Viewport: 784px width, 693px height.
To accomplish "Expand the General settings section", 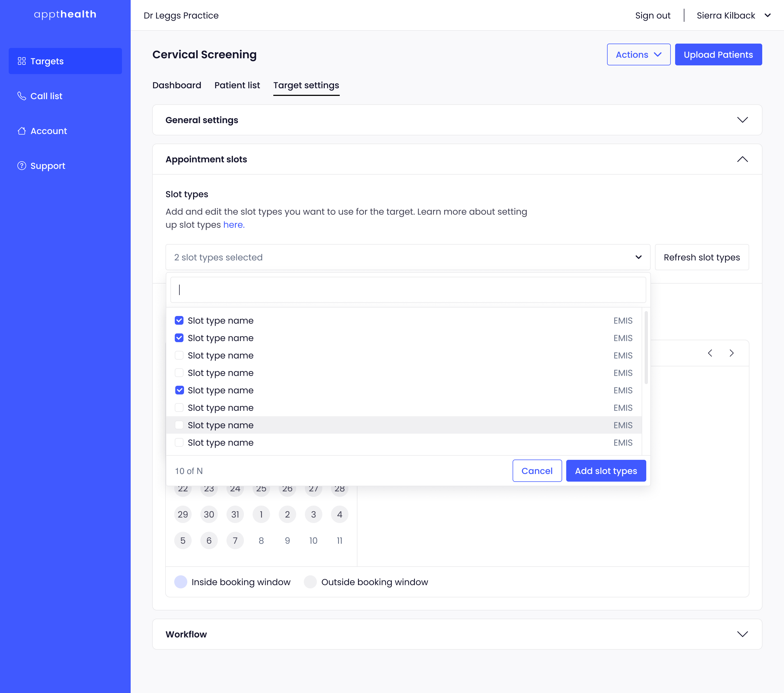I will (x=742, y=120).
